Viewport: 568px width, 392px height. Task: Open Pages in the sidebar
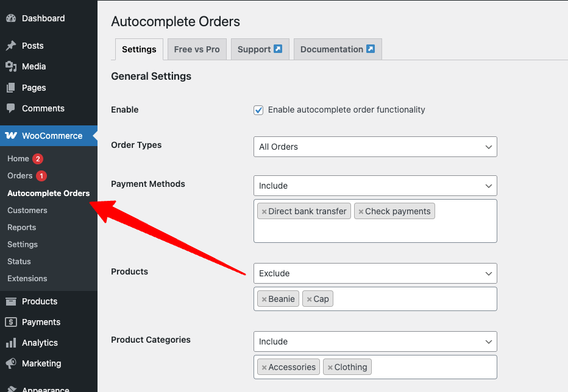pyautogui.click(x=49, y=88)
